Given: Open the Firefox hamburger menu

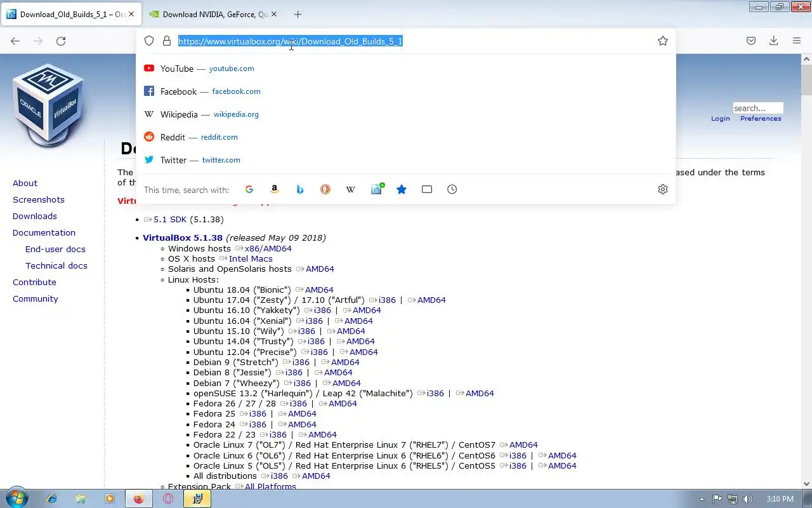Looking at the screenshot, I should click(797, 41).
